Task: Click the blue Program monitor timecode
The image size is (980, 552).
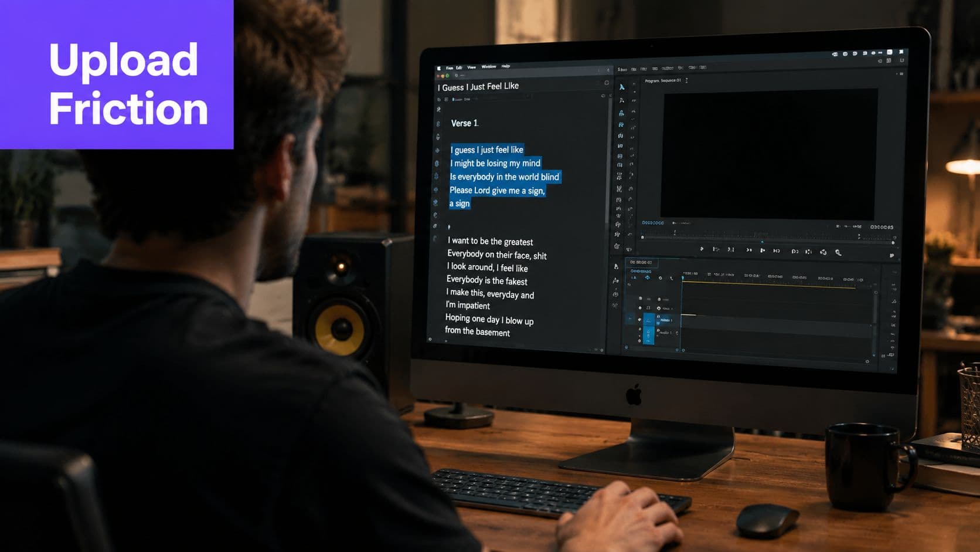Action: tap(653, 223)
